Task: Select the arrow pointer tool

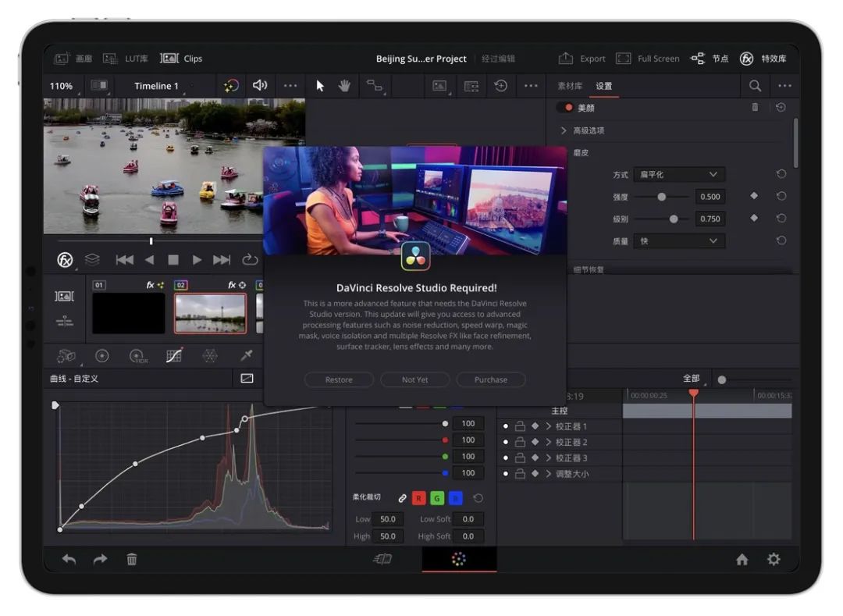Action: [x=320, y=85]
